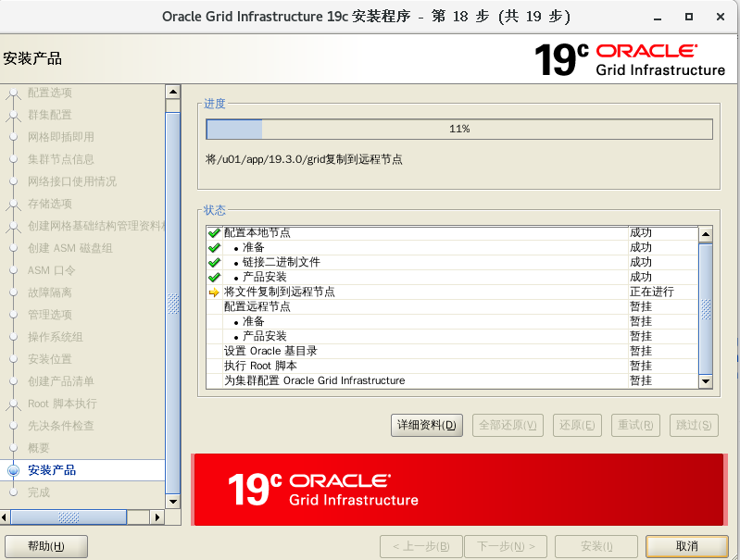Select 概要 step in sidebar
The height and width of the screenshot is (560, 740).
(x=39, y=448)
